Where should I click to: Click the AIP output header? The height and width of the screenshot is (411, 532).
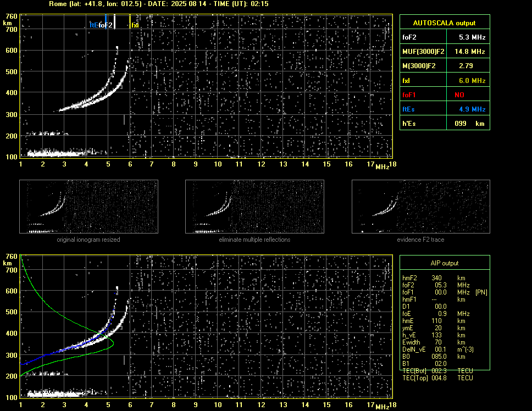pyautogui.click(x=445, y=263)
